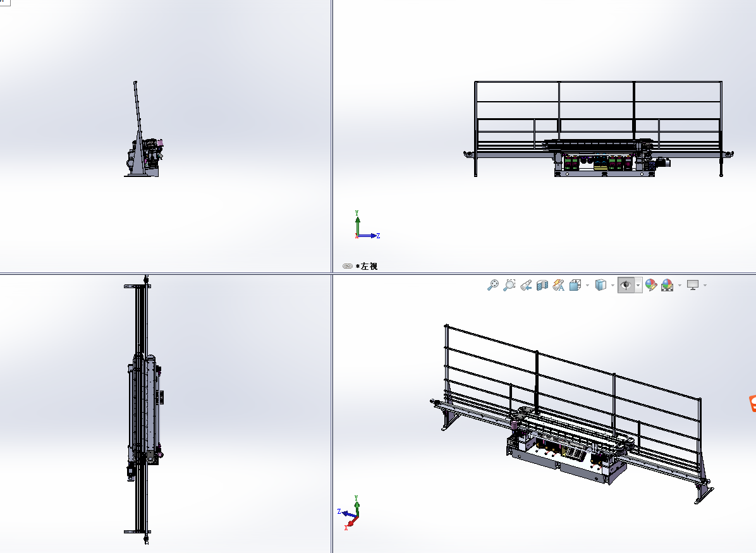Screen dimensions: 756x553
Task: Open the Edit Appearance tool
Action: [x=651, y=286]
